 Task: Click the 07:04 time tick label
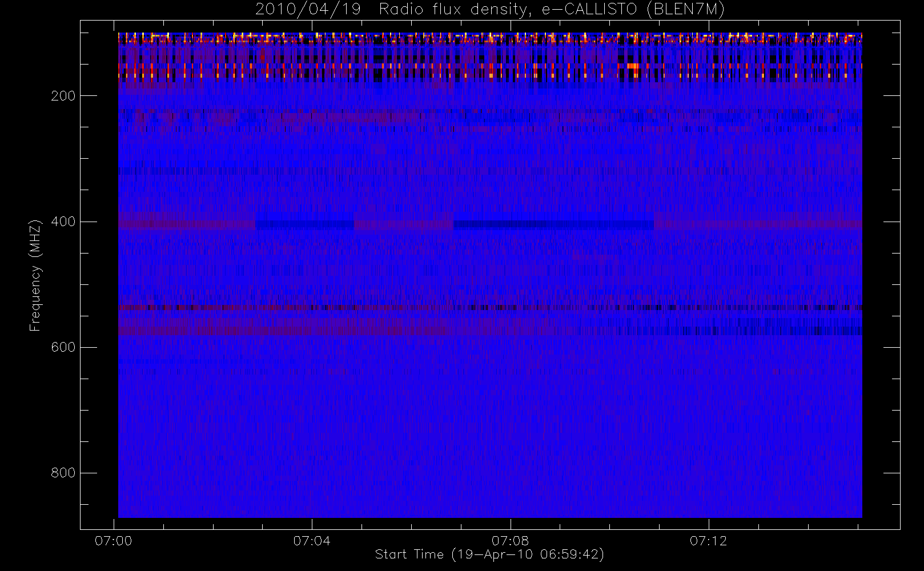point(312,541)
